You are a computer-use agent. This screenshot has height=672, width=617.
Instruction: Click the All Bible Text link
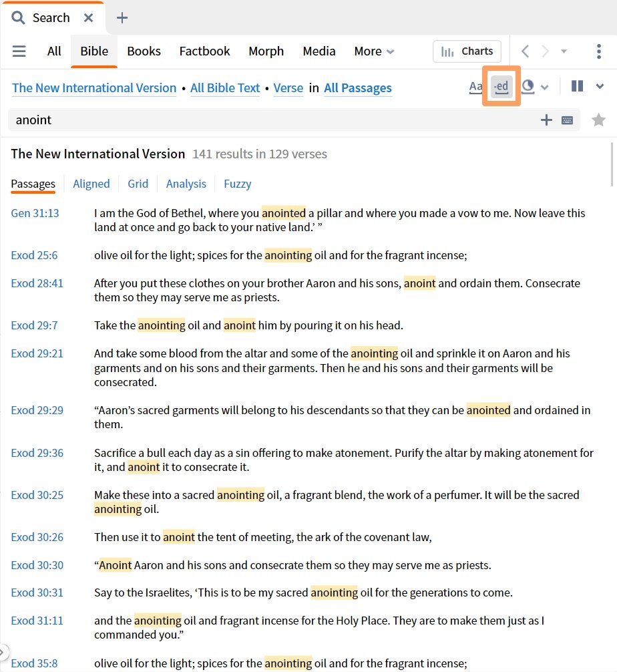pyautogui.click(x=225, y=88)
